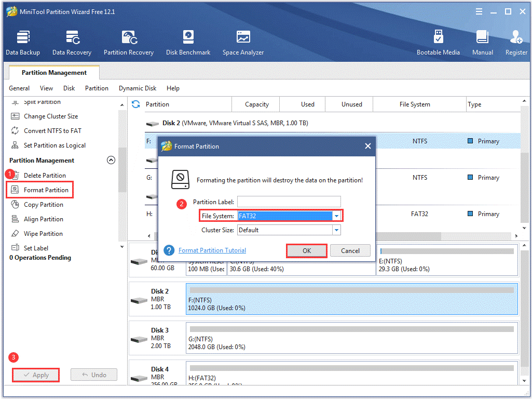Switch to Partition Management tab
532x399 pixels.
pyautogui.click(x=54, y=73)
